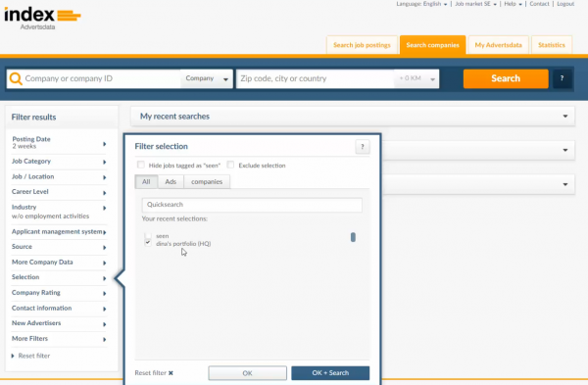This screenshot has height=385, width=588.
Task: Open the Statistics tab
Action: coord(552,45)
